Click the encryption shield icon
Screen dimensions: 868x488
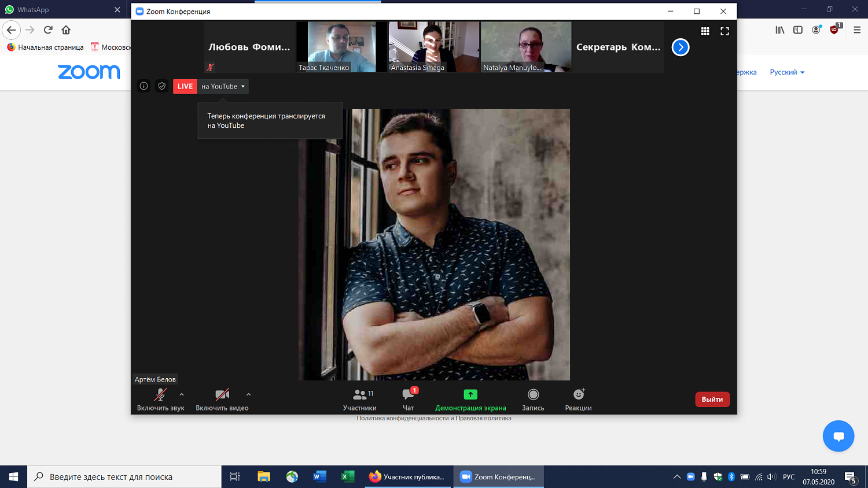162,86
